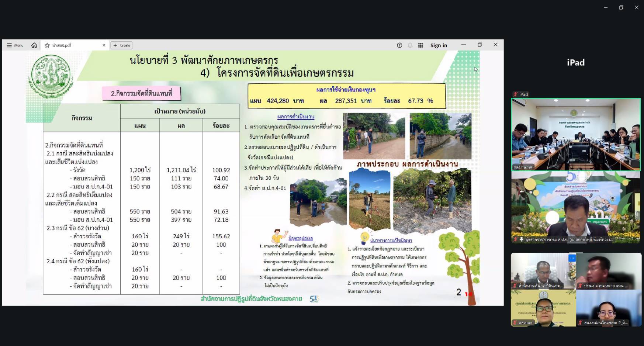
Task: Click the muted mic on ประมง จ.หนองคาย tile
Action: (580, 286)
